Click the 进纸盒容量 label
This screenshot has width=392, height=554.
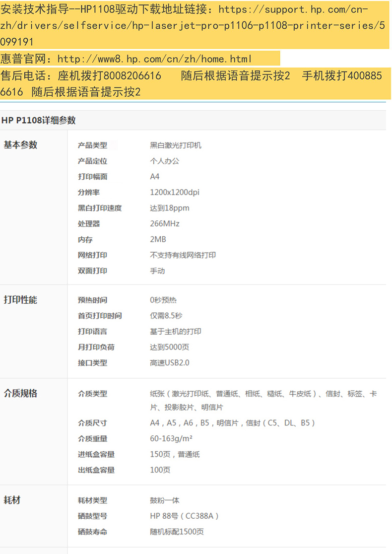pyautogui.click(x=96, y=454)
